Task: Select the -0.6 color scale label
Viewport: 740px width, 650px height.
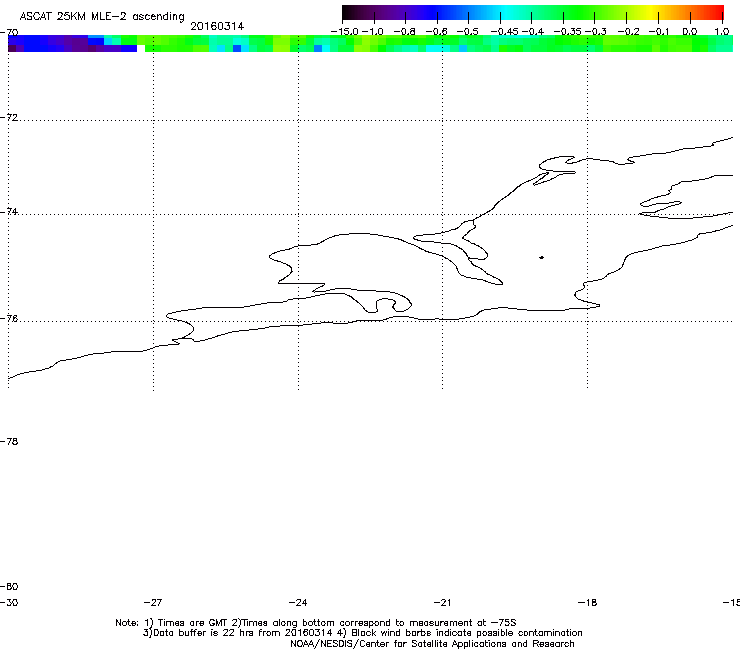Action: click(x=436, y=32)
